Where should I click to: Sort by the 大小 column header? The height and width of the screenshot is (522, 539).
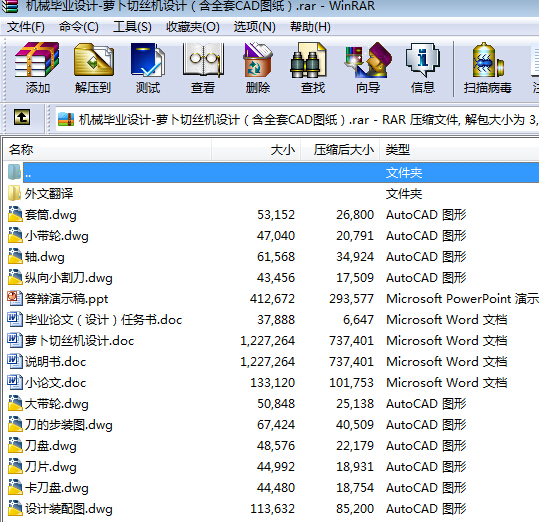click(256, 149)
